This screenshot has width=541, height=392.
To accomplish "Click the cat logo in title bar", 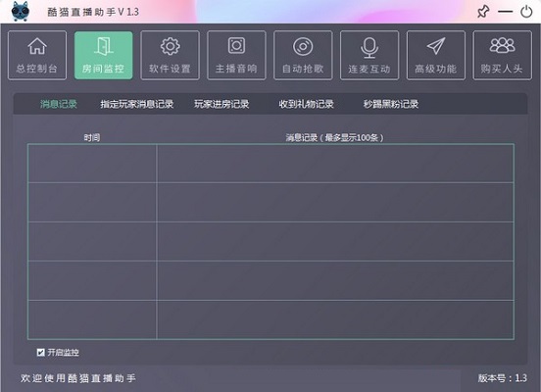I will (x=21, y=12).
